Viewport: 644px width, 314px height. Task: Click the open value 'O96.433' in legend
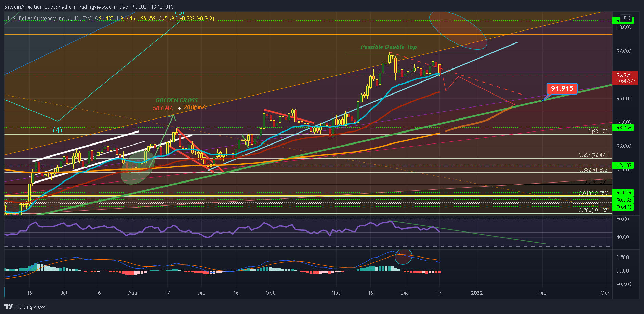coord(104,18)
